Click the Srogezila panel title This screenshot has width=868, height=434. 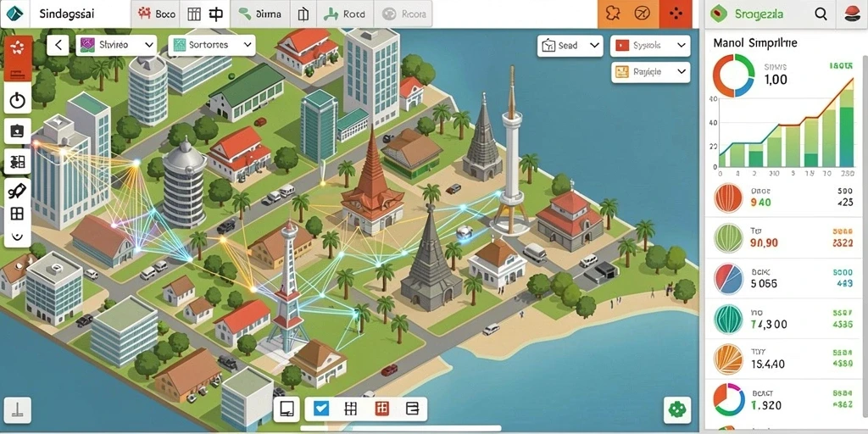click(x=760, y=14)
